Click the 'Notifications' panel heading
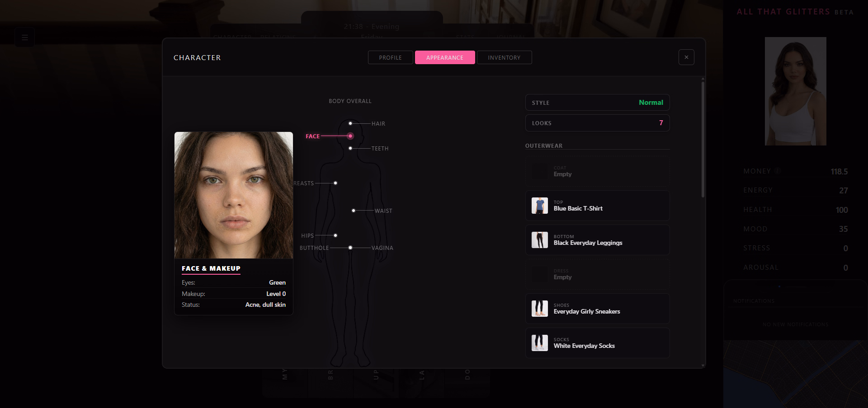868x408 pixels. 754,301
